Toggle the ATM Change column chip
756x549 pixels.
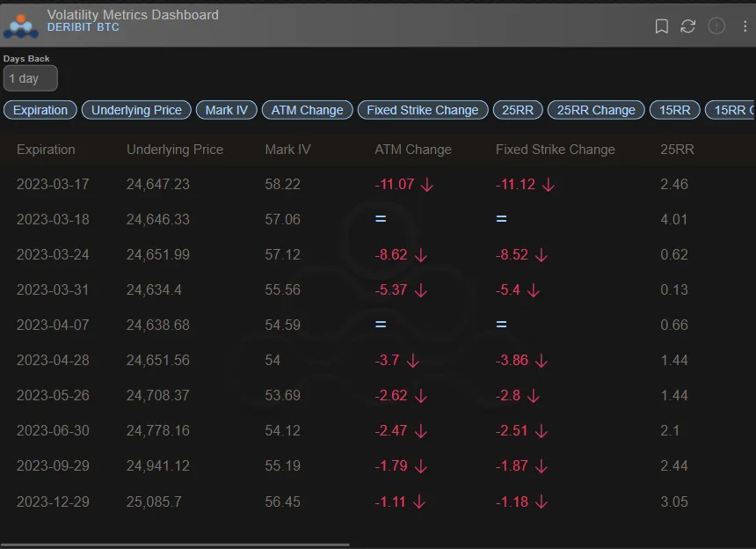pyautogui.click(x=307, y=110)
